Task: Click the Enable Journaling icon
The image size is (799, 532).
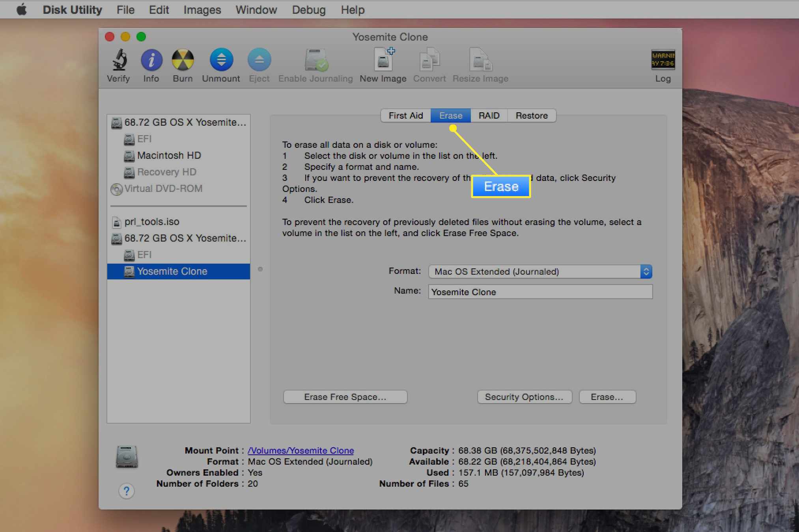Action: 316,60
